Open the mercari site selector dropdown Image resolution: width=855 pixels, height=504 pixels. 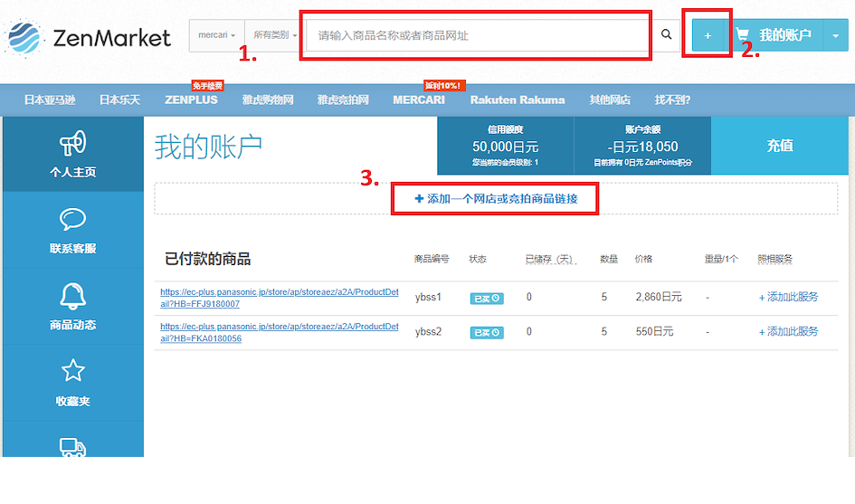click(216, 35)
